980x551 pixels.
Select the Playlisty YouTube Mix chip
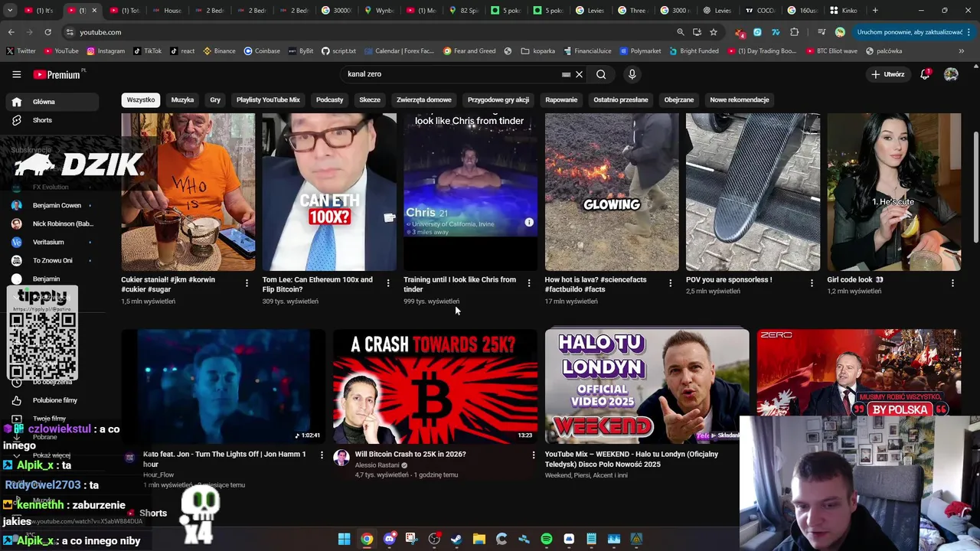coord(268,99)
